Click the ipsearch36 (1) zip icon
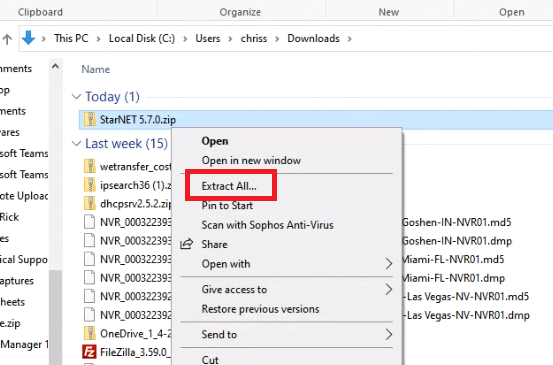 point(90,184)
